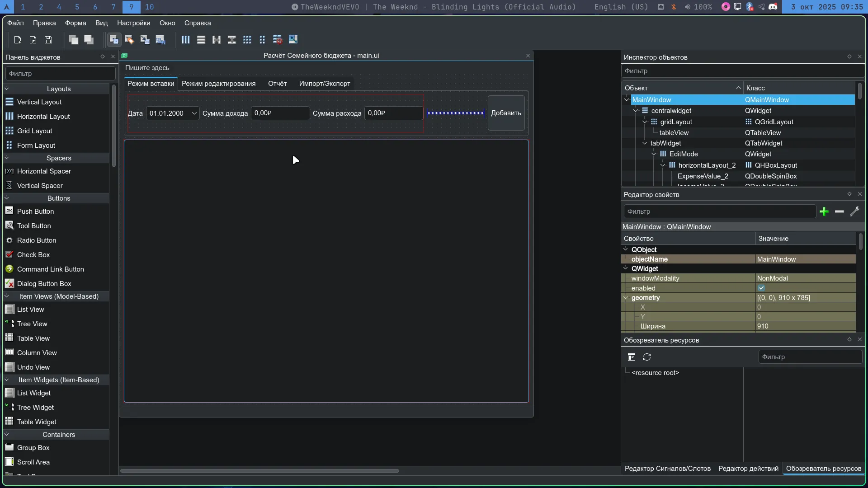Image resolution: width=868 pixels, height=488 pixels.
Task: Collapse the Layouts widget category
Action: point(7,89)
